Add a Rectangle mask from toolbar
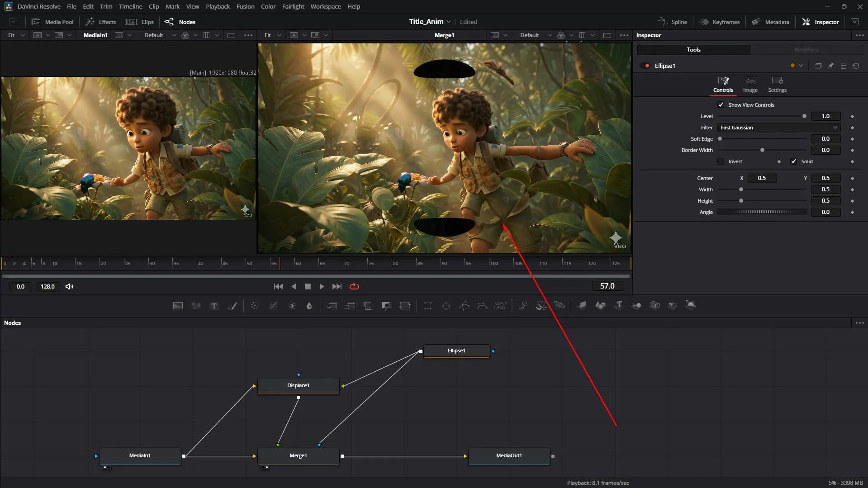The image size is (868, 488). [x=428, y=306]
